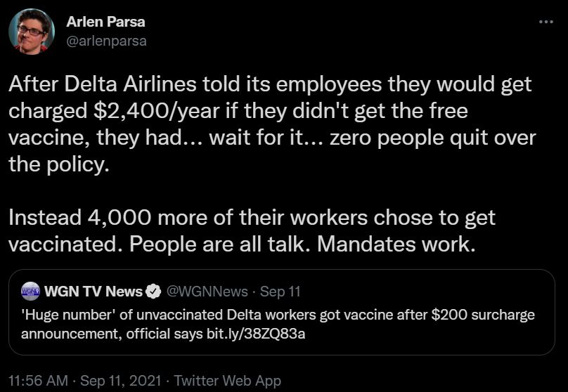568x392 pixels.
Task: Open the WGN TV News account name
Action: [93, 291]
